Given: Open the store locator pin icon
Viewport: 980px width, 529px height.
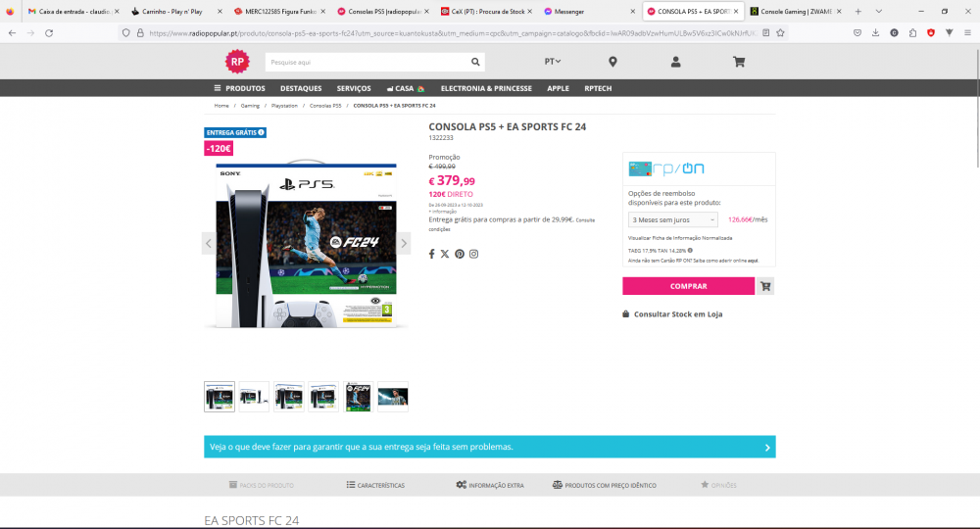Looking at the screenshot, I should click(x=612, y=62).
